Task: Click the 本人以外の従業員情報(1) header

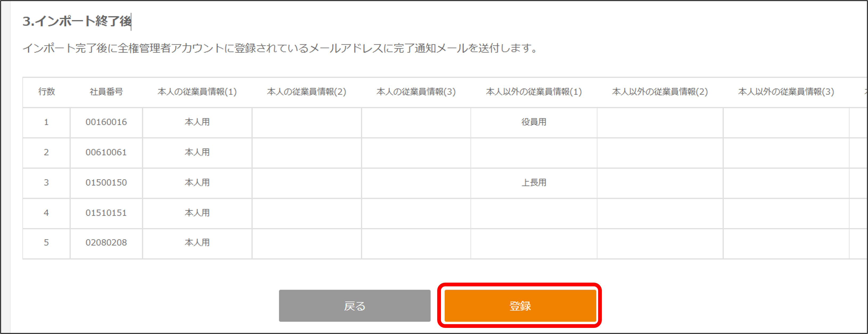Action: point(534,92)
